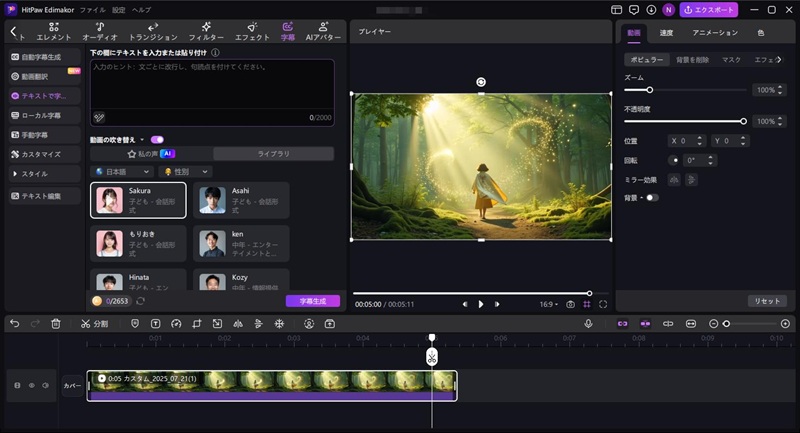Open 自動字幕生成 in the sidebar
The height and width of the screenshot is (433, 800).
point(45,57)
